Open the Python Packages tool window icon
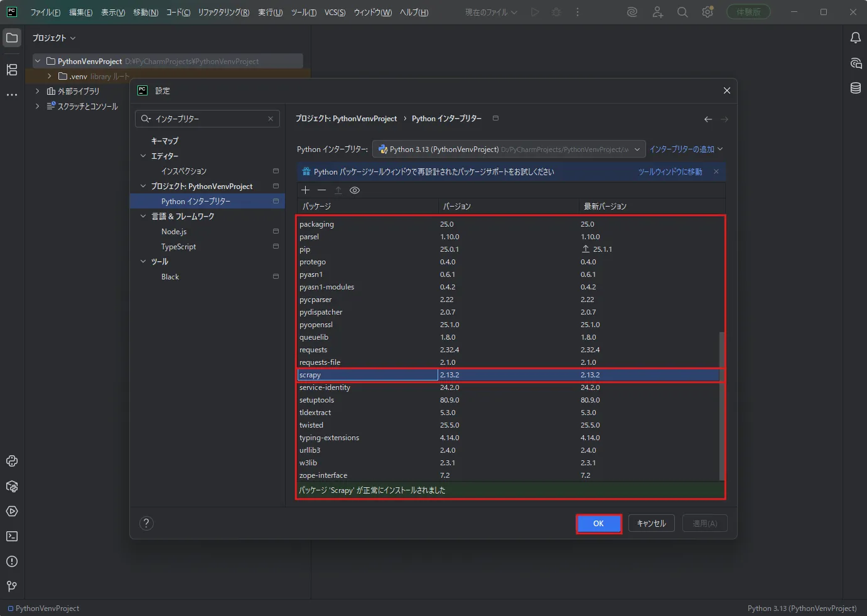This screenshot has height=616, width=867. [12, 486]
